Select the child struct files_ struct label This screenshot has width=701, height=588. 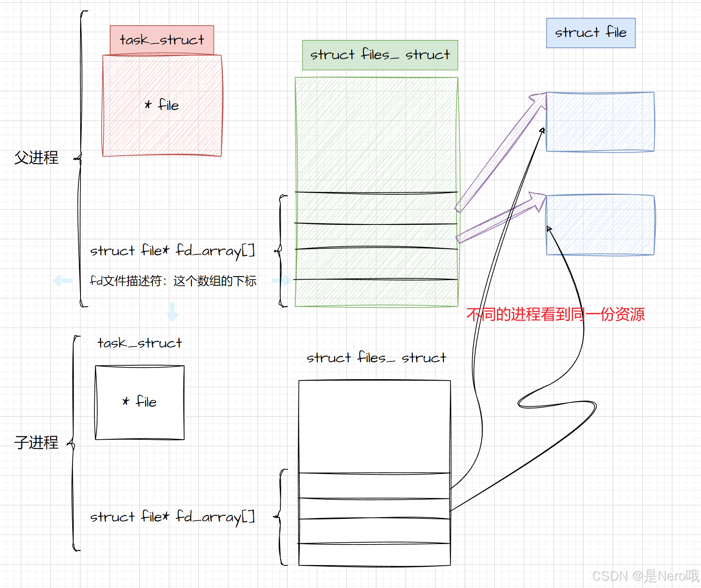376,358
